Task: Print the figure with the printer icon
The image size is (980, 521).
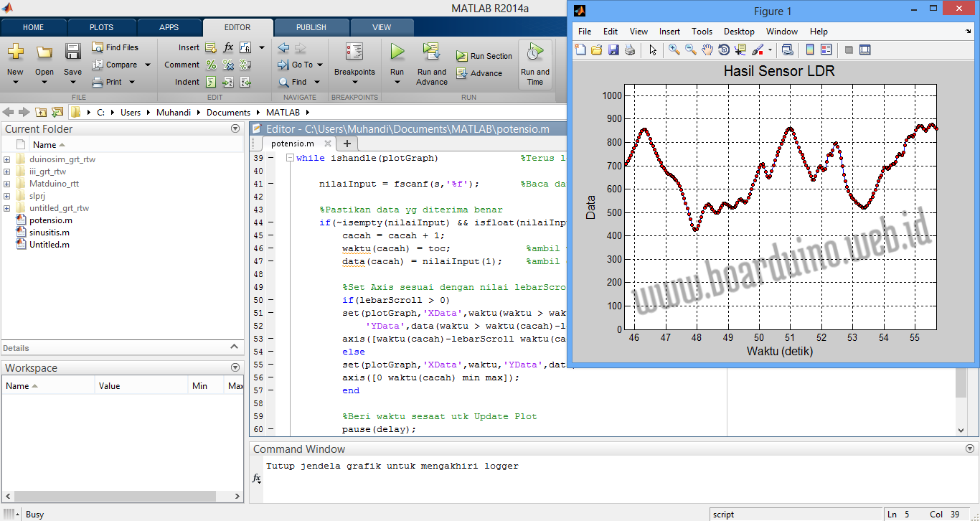Action: pyautogui.click(x=630, y=50)
